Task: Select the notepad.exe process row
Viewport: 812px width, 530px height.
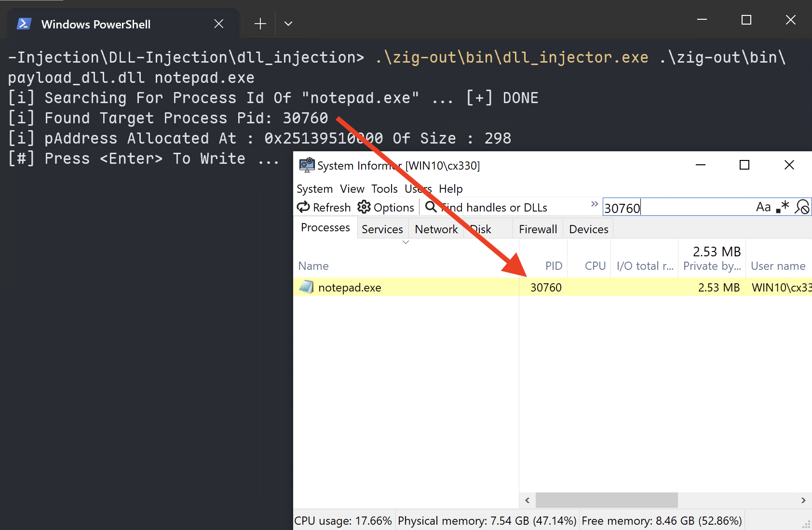Action: click(x=553, y=287)
